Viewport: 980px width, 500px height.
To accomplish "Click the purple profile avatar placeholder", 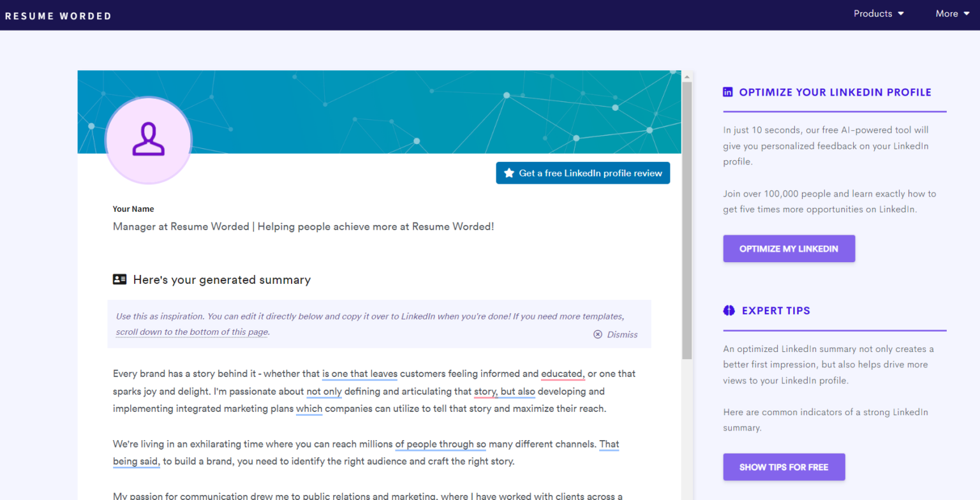I will [x=148, y=140].
